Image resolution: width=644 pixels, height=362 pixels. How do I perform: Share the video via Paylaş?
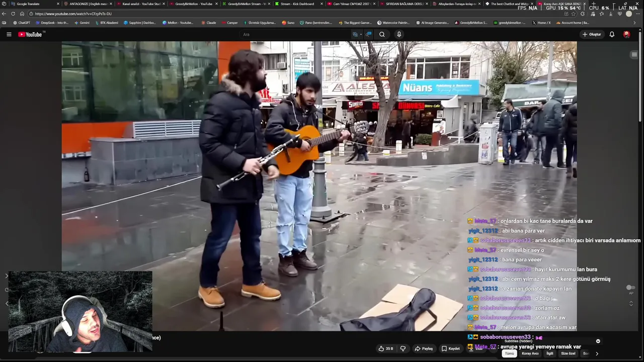coord(424,348)
